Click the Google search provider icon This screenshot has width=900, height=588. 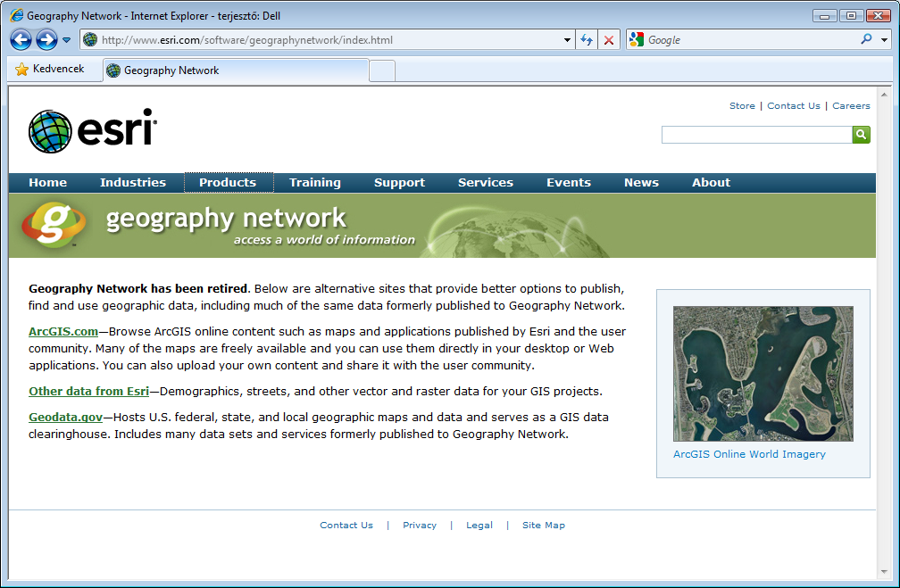(x=636, y=39)
